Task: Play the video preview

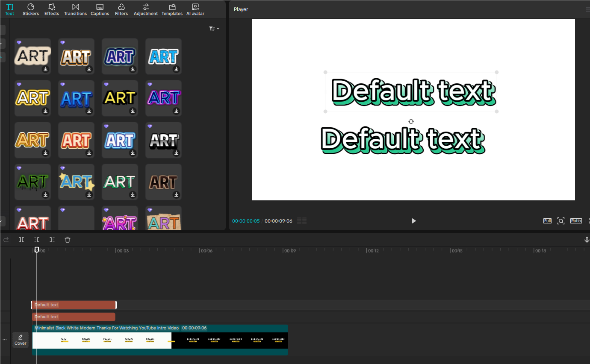Action: (x=413, y=221)
